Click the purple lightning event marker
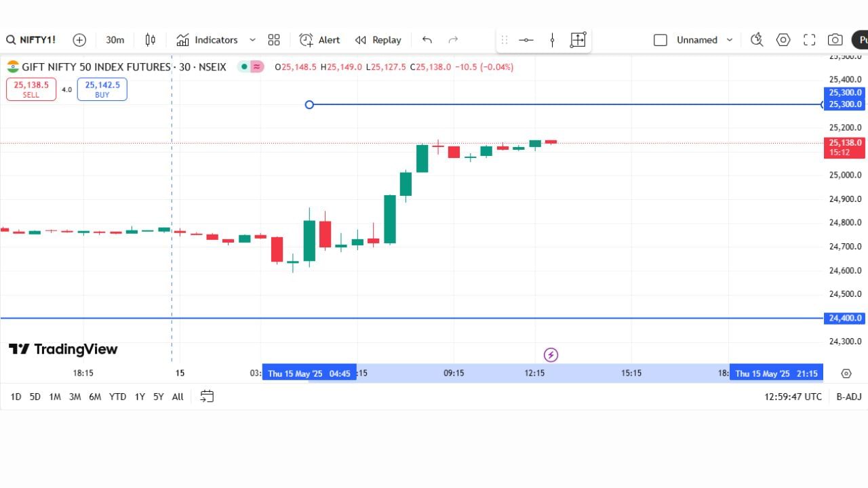The width and height of the screenshot is (868, 488). (551, 354)
